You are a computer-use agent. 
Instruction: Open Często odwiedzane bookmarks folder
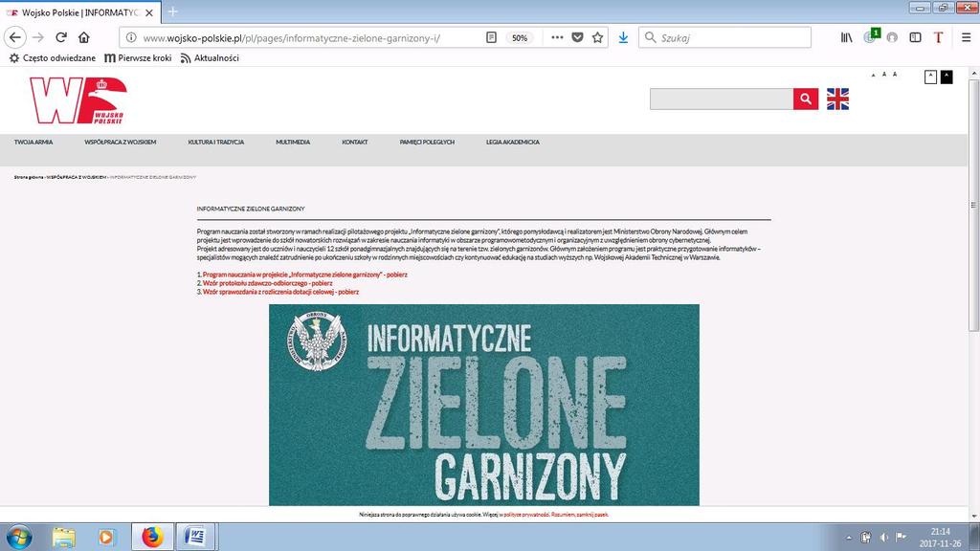53,57
